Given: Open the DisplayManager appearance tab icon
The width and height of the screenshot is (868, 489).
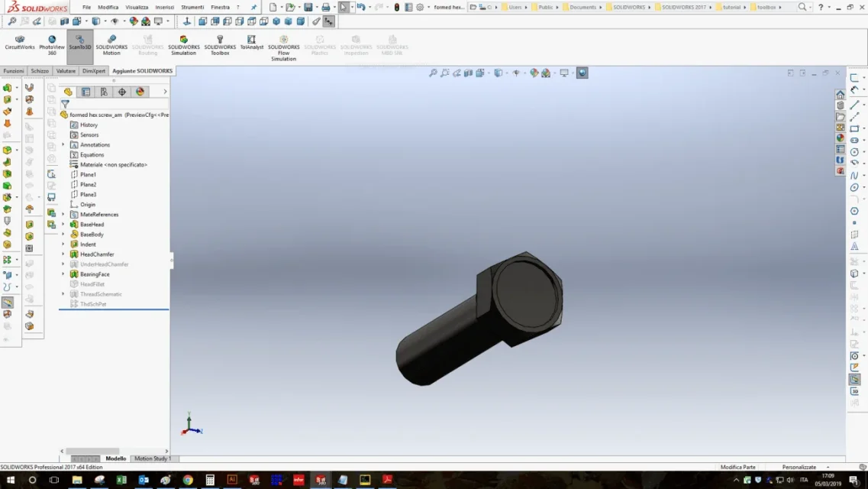Looking at the screenshot, I should [x=140, y=92].
